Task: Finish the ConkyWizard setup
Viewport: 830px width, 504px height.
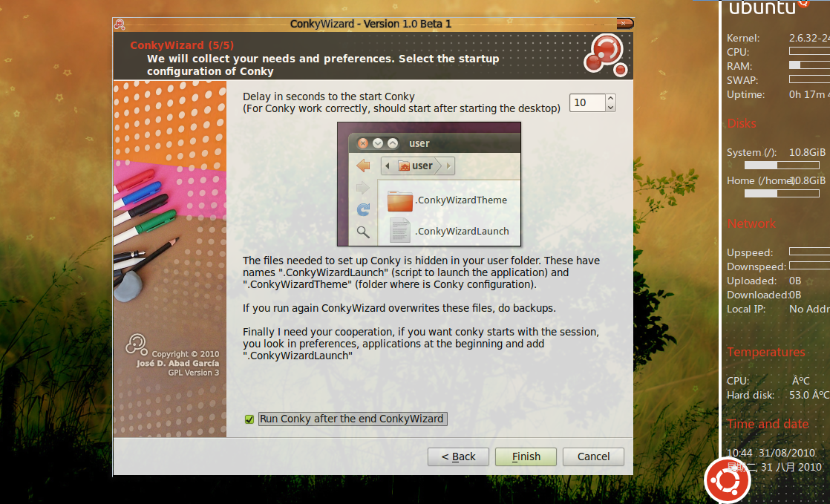Action: coord(526,457)
